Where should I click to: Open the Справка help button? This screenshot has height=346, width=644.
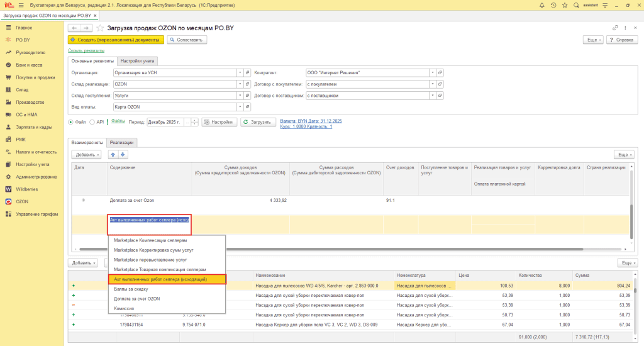(x=622, y=40)
